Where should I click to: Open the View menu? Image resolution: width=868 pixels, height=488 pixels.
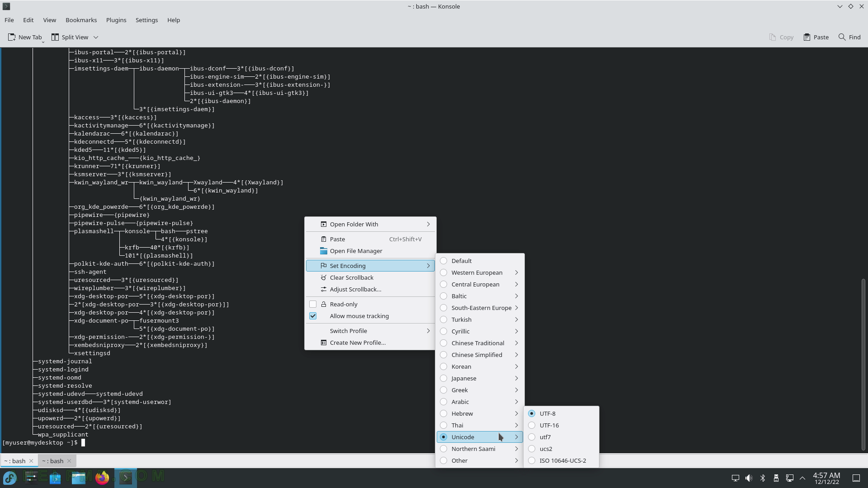(x=49, y=20)
